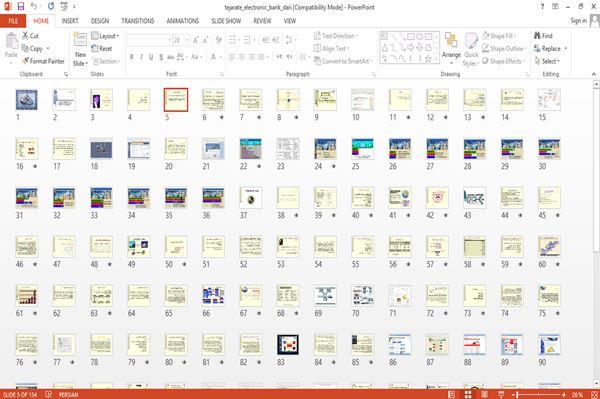Click Align Text button
Viewport: 600px width, 399px height.
point(331,49)
